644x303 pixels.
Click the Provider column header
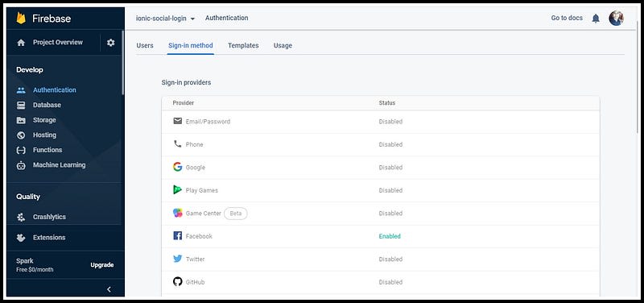[x=184, y=103]
